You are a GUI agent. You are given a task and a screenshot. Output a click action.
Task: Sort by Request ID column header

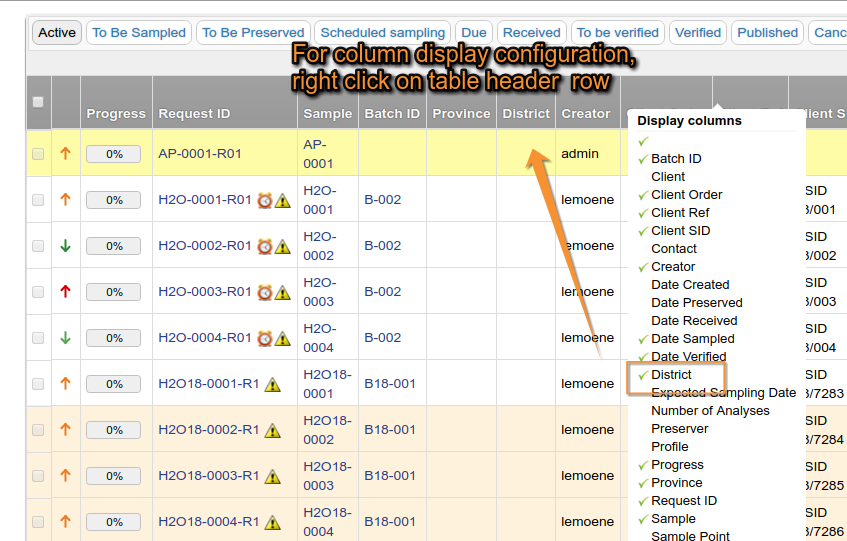(194, 114)
